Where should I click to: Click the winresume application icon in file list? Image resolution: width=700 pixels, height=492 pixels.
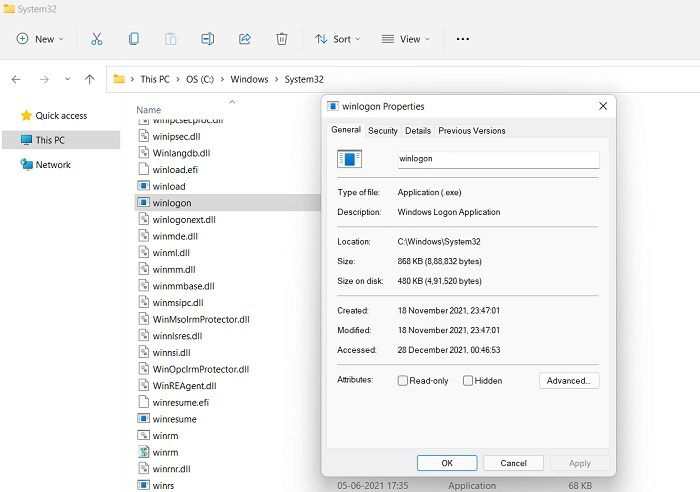click(x=143, y=419)
